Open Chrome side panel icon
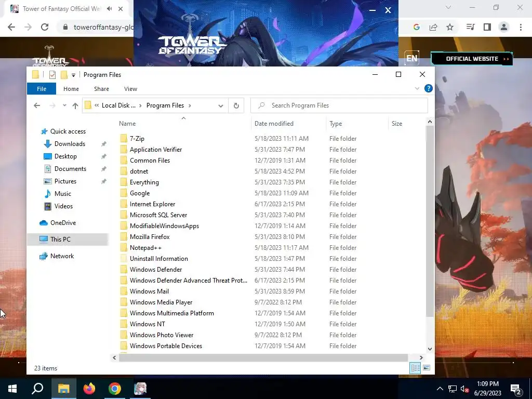The width and height of the screenshot is (532, 399). pyautogui.click(x=487, y=27)
